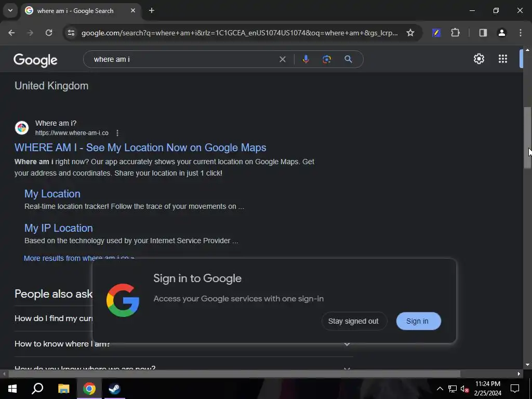Click the Google logo
The image size is (532, 399).
[x=36, y=60]
